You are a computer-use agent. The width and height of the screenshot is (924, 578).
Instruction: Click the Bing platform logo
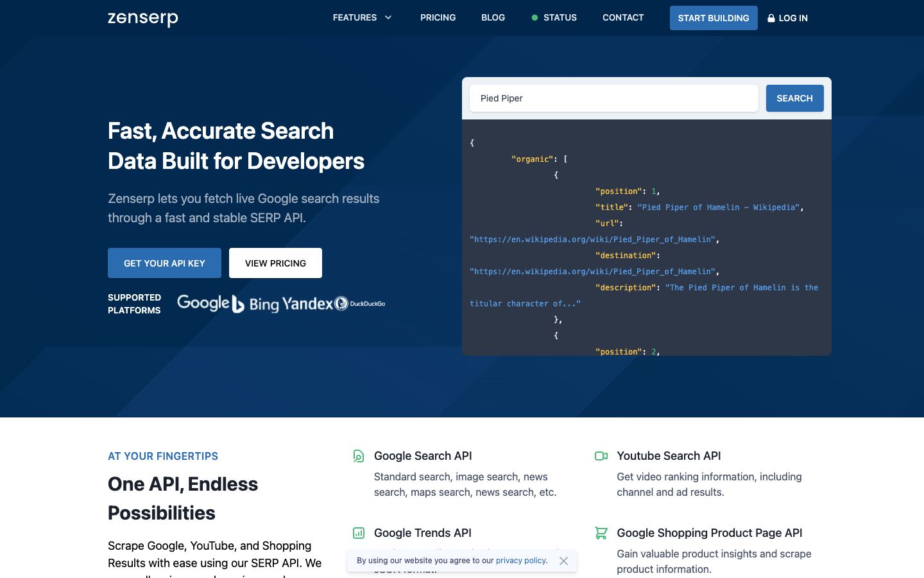[x=255, y=304]
